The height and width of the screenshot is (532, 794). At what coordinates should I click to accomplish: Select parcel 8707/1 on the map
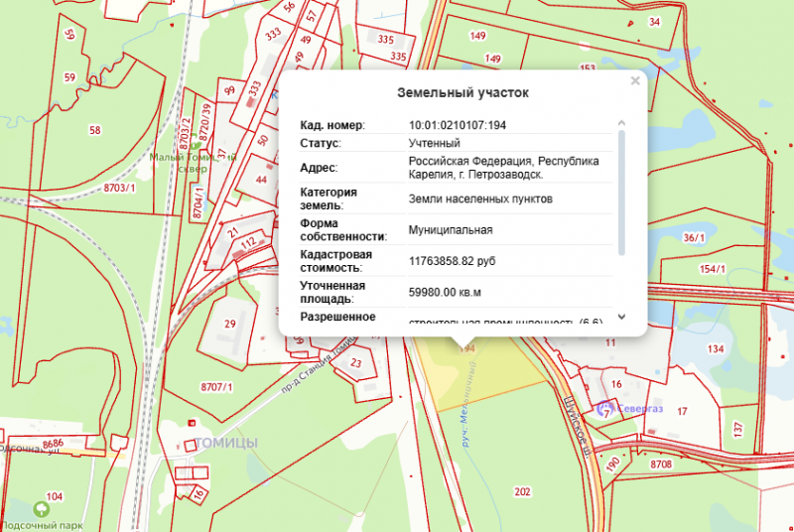tap(215, 386)
